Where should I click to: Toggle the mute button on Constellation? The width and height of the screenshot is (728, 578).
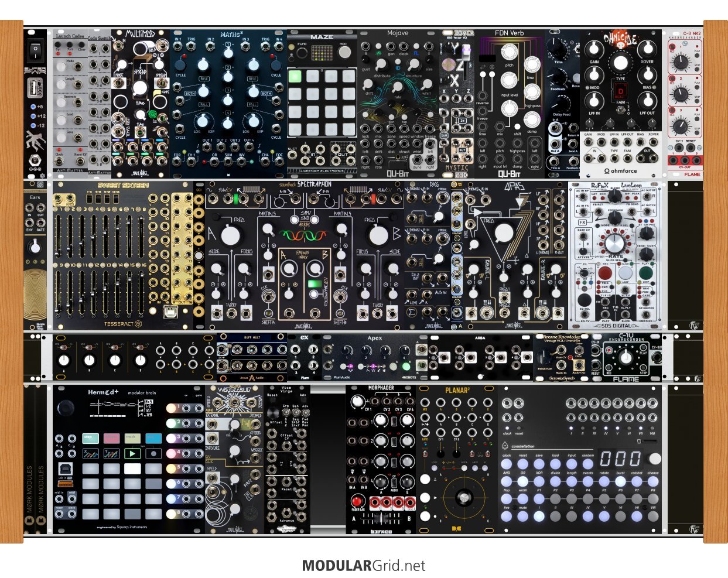[522, 517]
